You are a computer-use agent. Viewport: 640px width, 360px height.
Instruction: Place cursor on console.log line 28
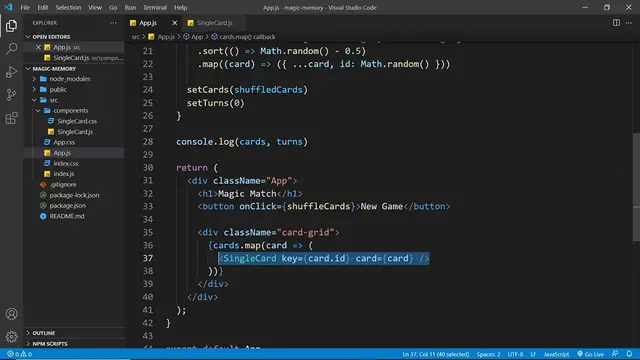coord(242,142)
